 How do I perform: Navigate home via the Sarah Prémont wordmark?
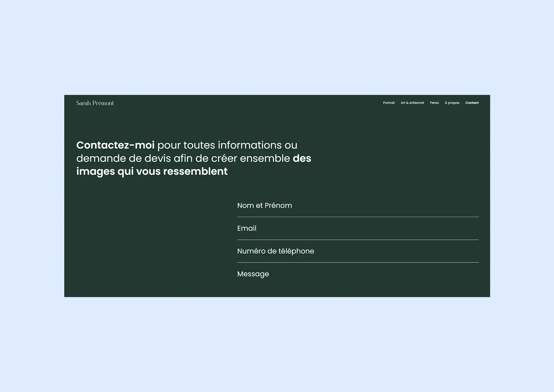click(x=95, y=103)
